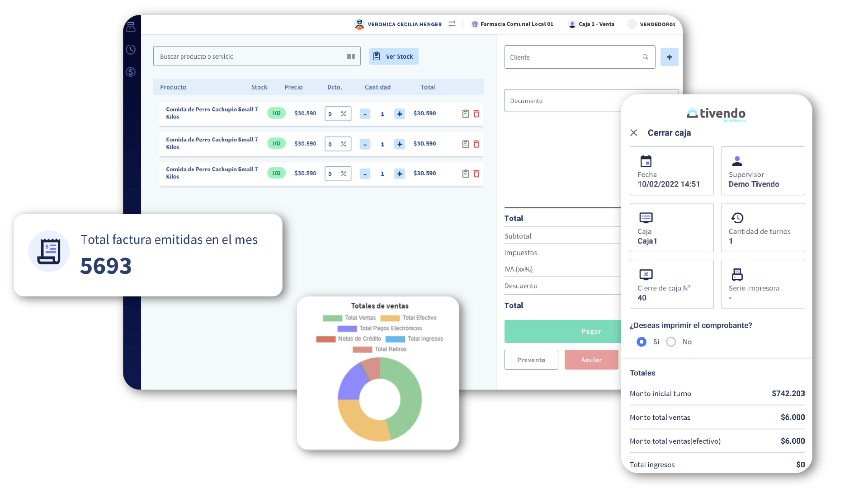Toggle Notas de Crédito legend swatch
This screenshot has height=488, width=868.
pos(325,339)
